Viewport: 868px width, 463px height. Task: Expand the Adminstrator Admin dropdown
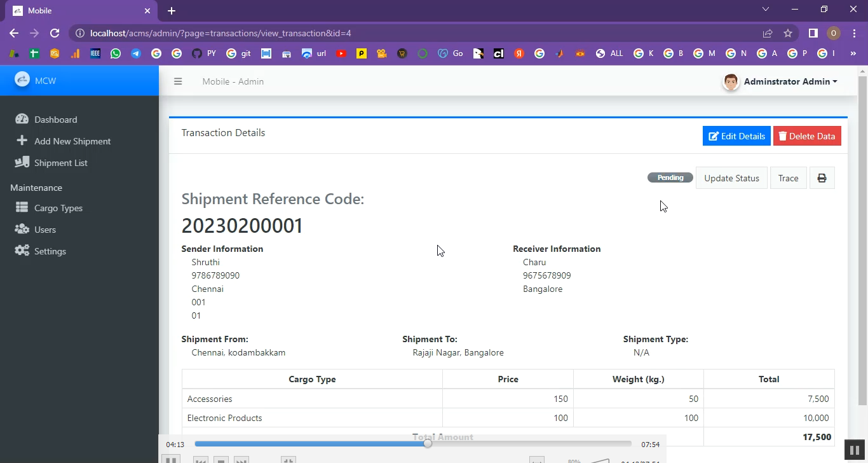coord(790,81)
